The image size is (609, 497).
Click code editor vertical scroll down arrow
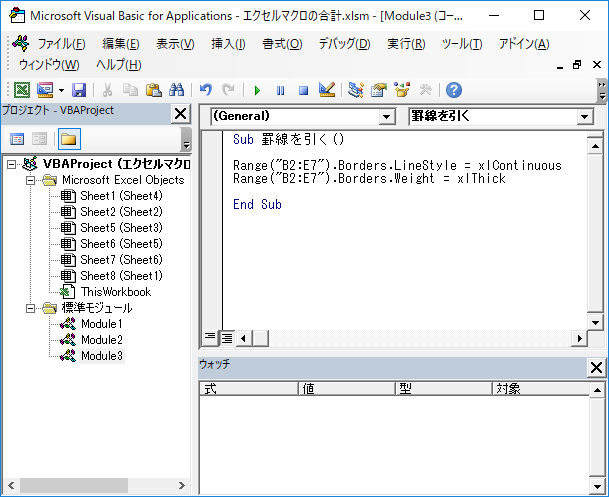pos(595,322)
